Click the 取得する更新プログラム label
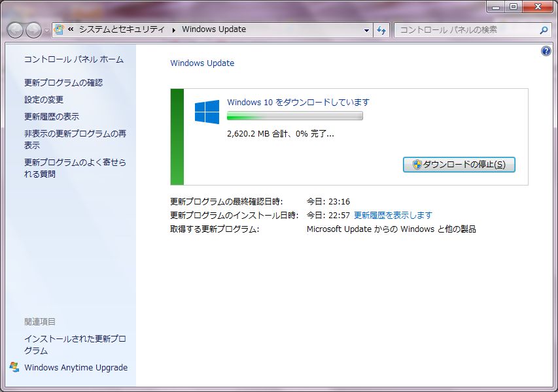 [215, 229]
